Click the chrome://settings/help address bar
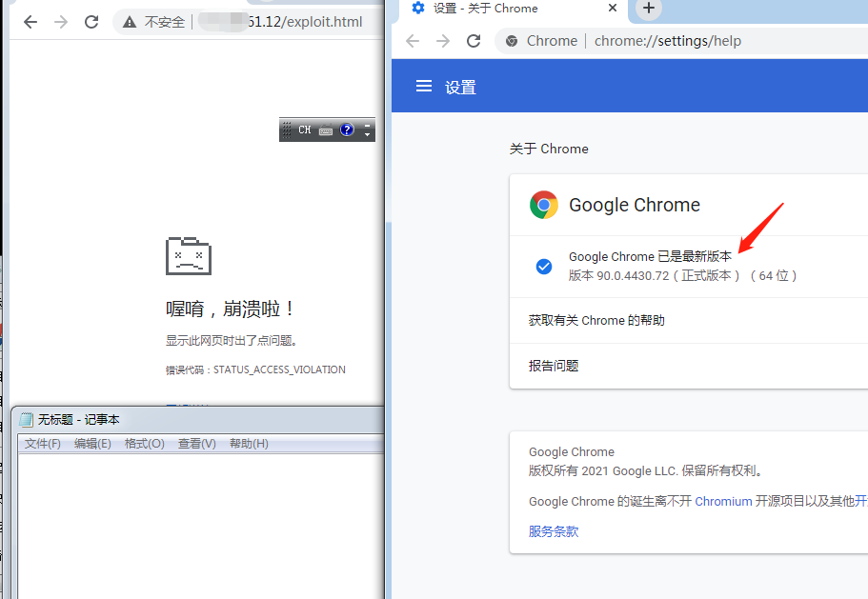 coord(667,41)
